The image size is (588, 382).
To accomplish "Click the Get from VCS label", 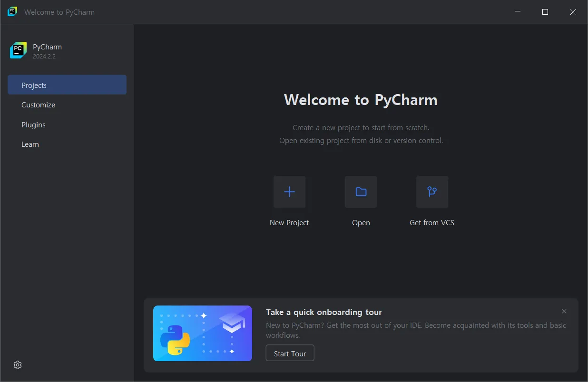I will (x=432, y=223).
